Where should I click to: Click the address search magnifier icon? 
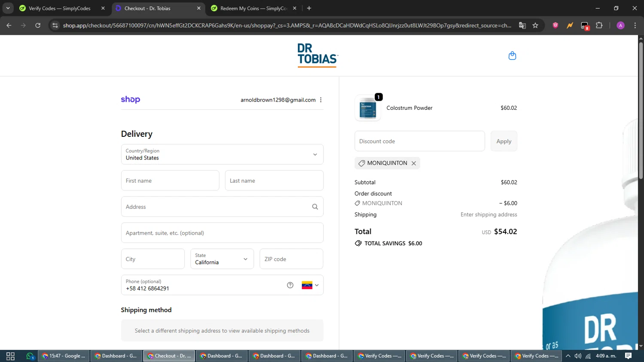315,207
